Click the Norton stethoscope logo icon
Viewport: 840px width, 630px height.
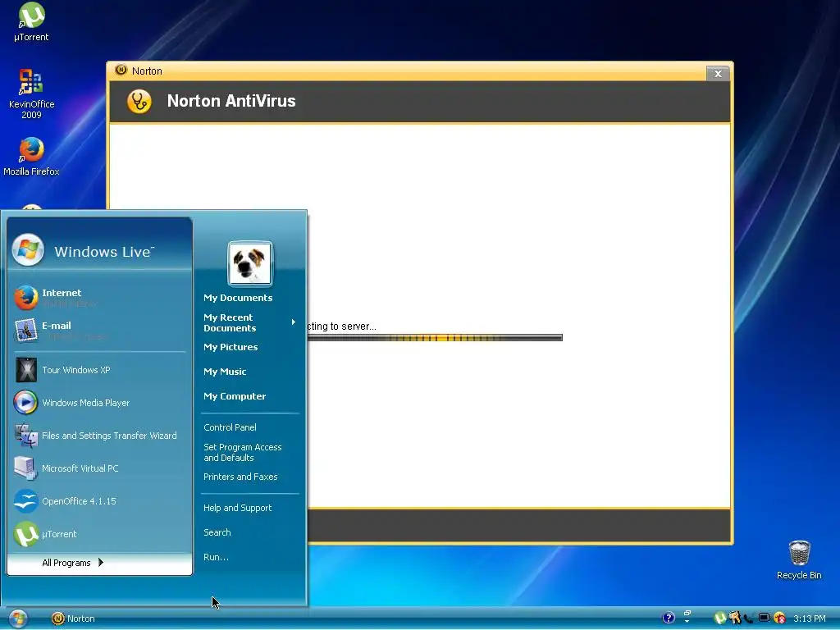(139, 101)
